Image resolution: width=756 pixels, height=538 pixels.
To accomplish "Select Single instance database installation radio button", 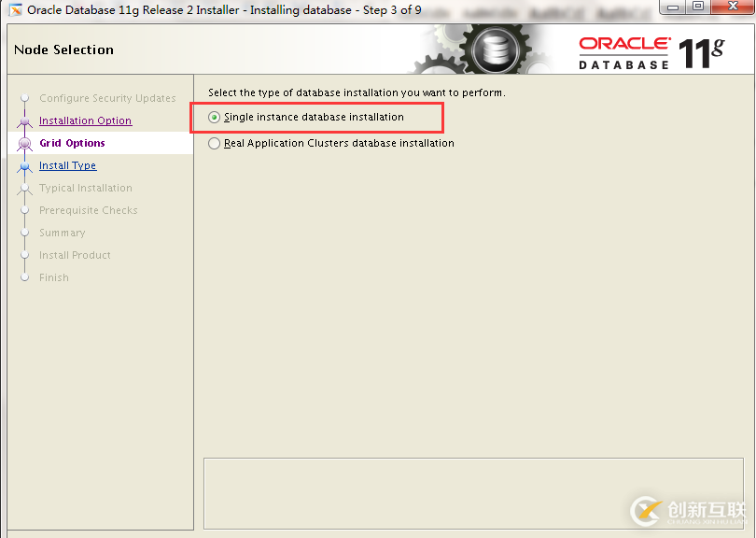I will 214,118.
